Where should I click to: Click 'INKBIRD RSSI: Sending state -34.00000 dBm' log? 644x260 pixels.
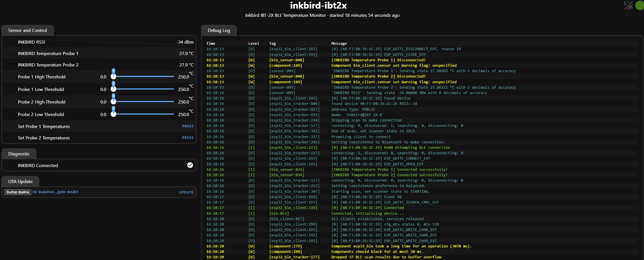pyautogui.click(x=409, y=93)
